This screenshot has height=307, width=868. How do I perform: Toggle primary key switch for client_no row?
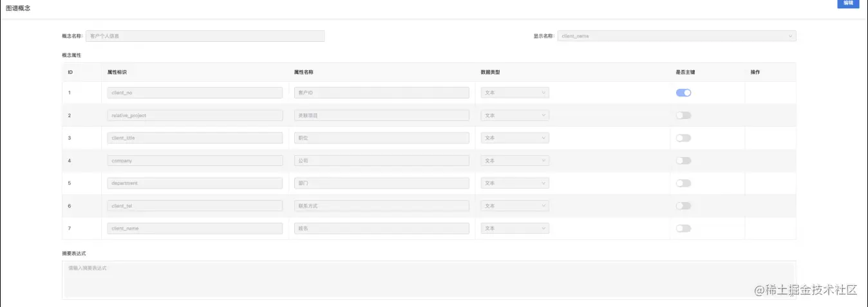[683, 93]
